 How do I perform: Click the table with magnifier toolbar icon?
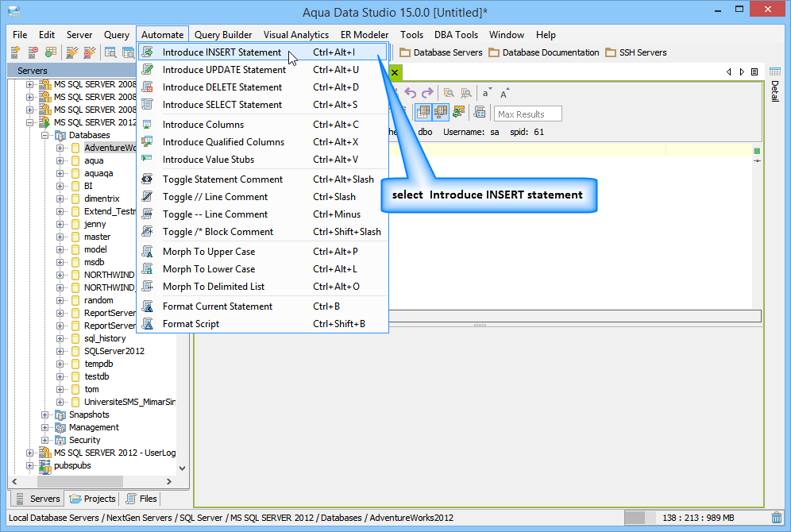(x=110, y=52)
